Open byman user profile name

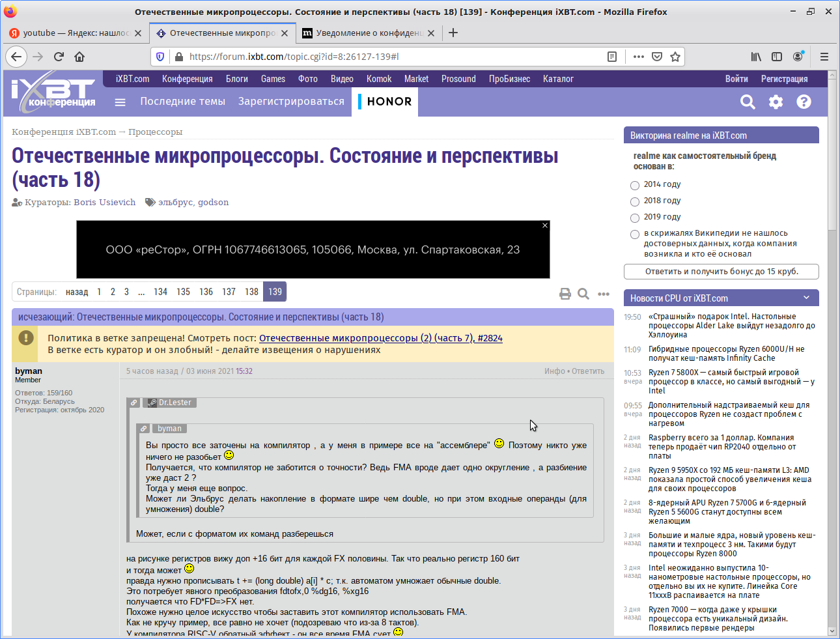tap(29, 371)
